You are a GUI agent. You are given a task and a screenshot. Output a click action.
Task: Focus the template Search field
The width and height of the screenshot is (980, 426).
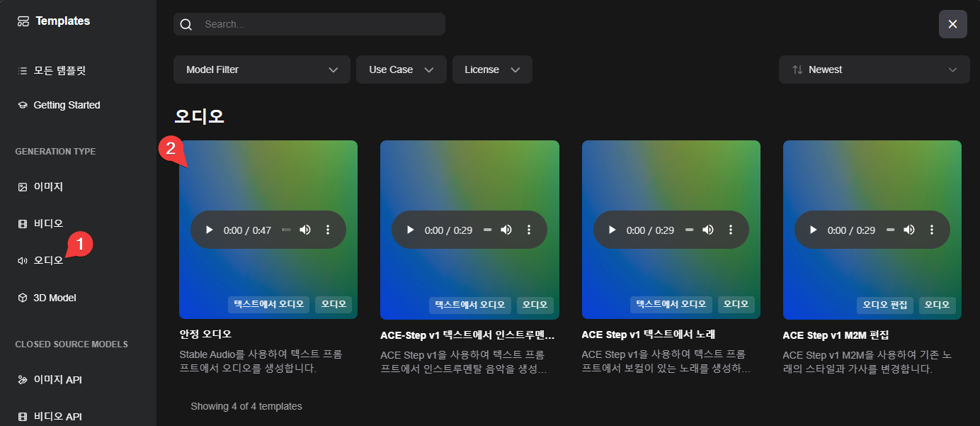click(x=319, y=24)
